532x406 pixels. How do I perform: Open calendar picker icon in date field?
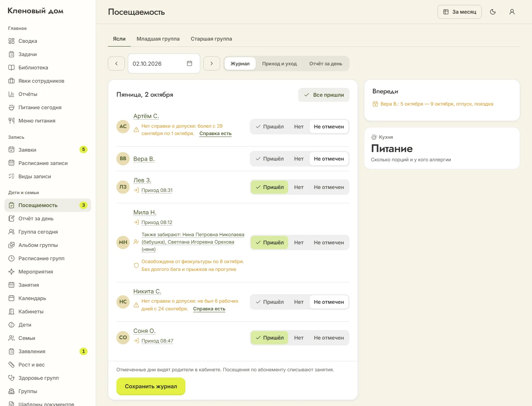tap(190, 63)
